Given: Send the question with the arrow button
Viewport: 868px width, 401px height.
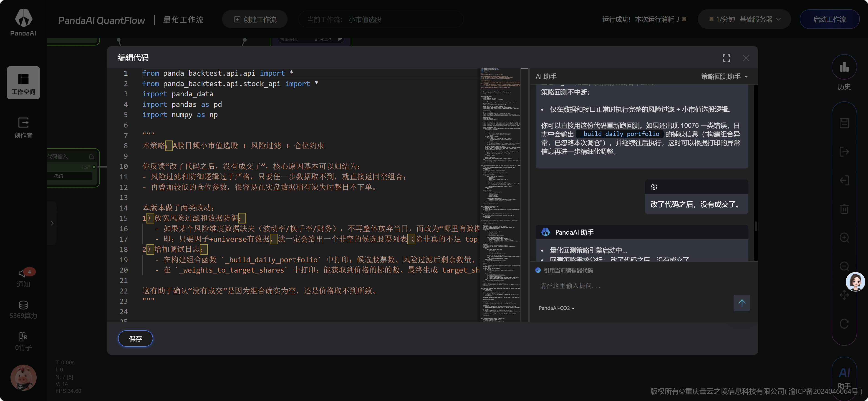Looking at the screenshot, I should (x=741, y=303).
